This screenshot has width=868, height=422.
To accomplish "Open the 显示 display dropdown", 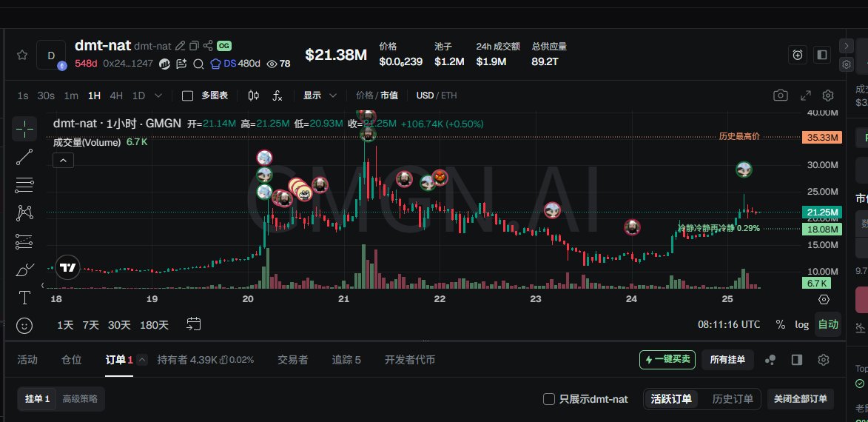I will tap(320, 96).
